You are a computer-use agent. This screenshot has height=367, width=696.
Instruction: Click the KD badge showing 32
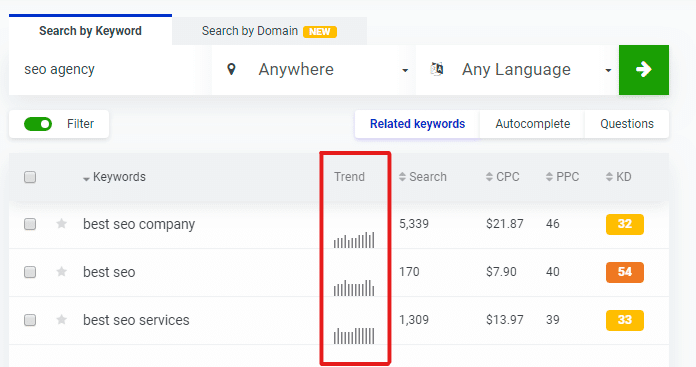click(625, 224)
